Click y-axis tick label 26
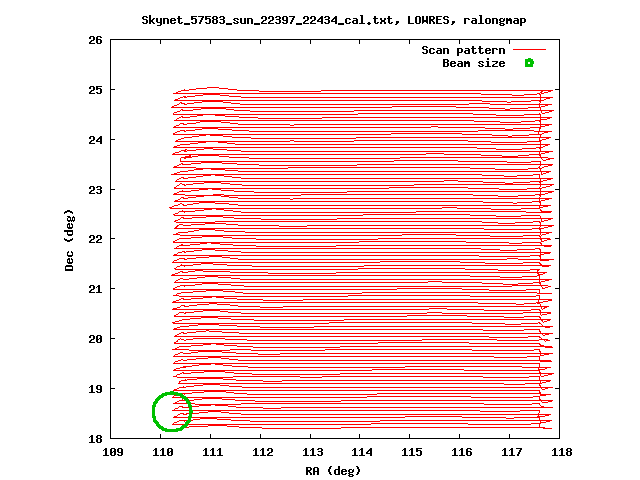 [95, 40]
